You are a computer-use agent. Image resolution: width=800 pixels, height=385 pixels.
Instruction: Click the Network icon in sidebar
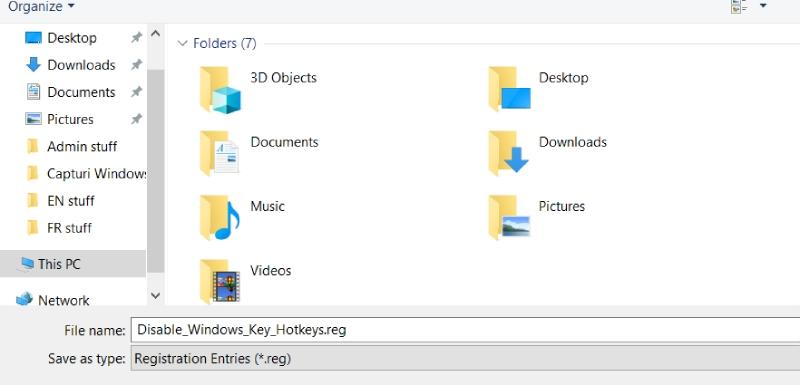point(24,299)
